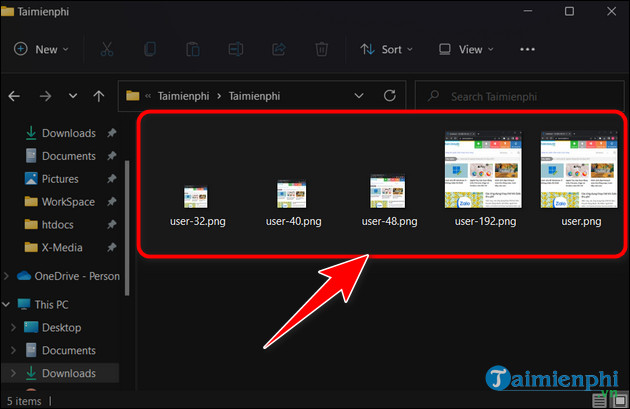Viewport: 630px width, 409px height.
Task: Click the New plus icon
Action: pyautogui.click(x=20, y=49)
